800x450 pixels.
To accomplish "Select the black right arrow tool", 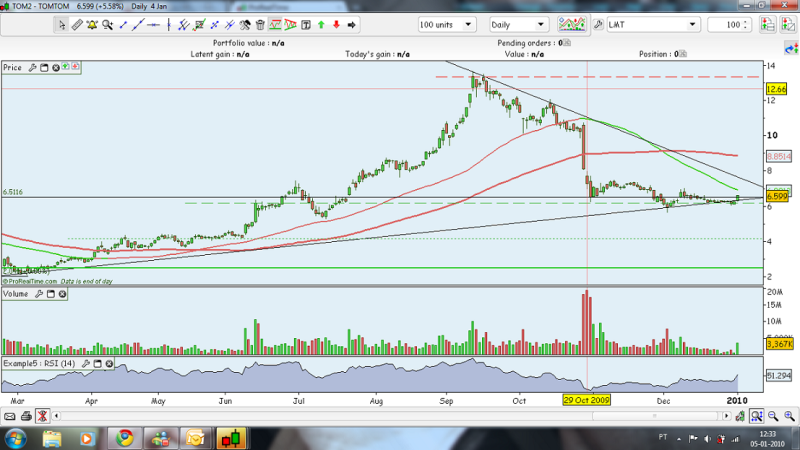I will [352, 24].
